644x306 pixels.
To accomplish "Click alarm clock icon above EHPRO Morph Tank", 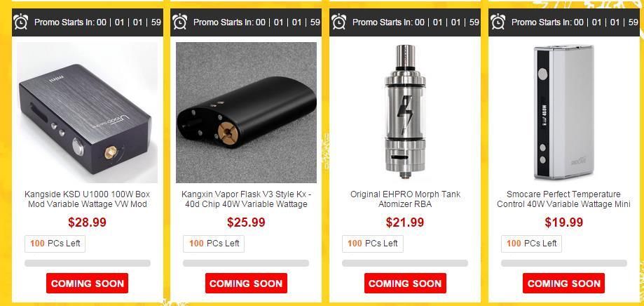I will click(x=339, y=21).
